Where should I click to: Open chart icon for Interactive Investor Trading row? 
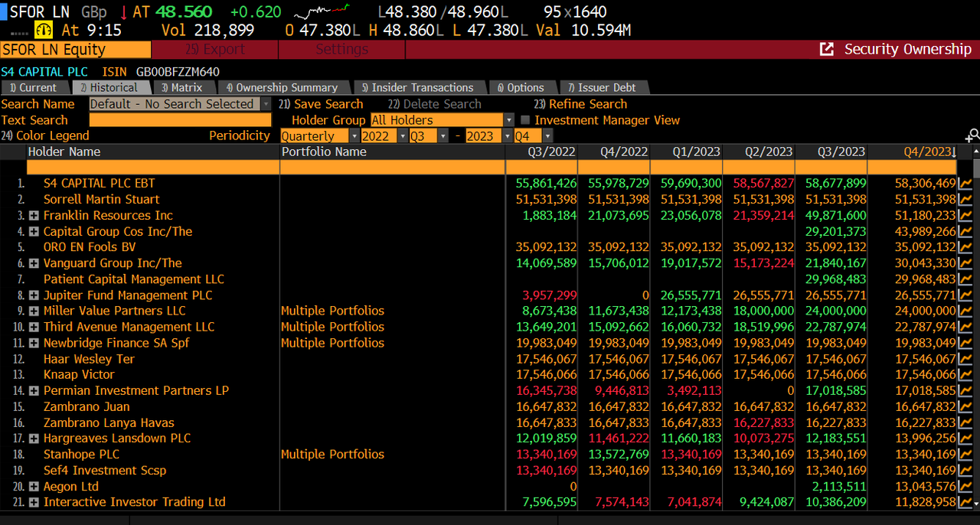click(x=965, y=502)
